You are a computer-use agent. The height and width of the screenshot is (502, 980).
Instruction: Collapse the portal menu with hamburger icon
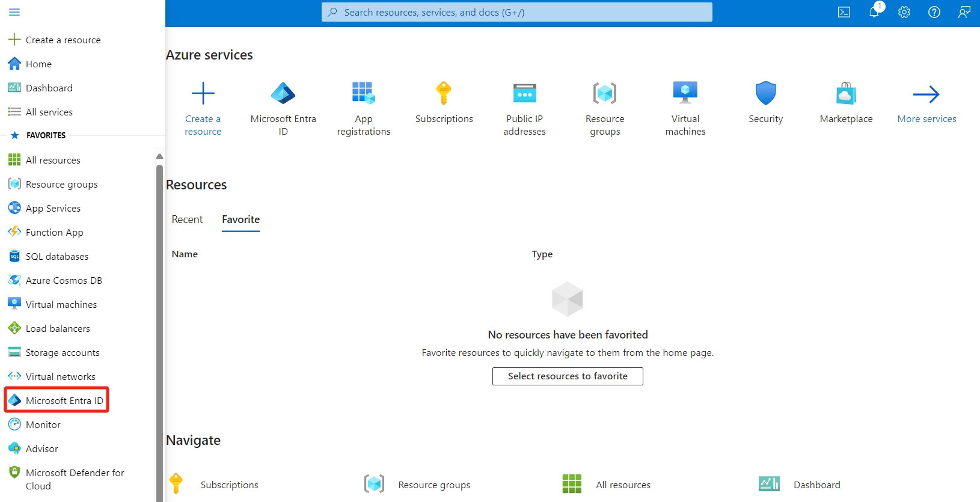click(14, 12)
